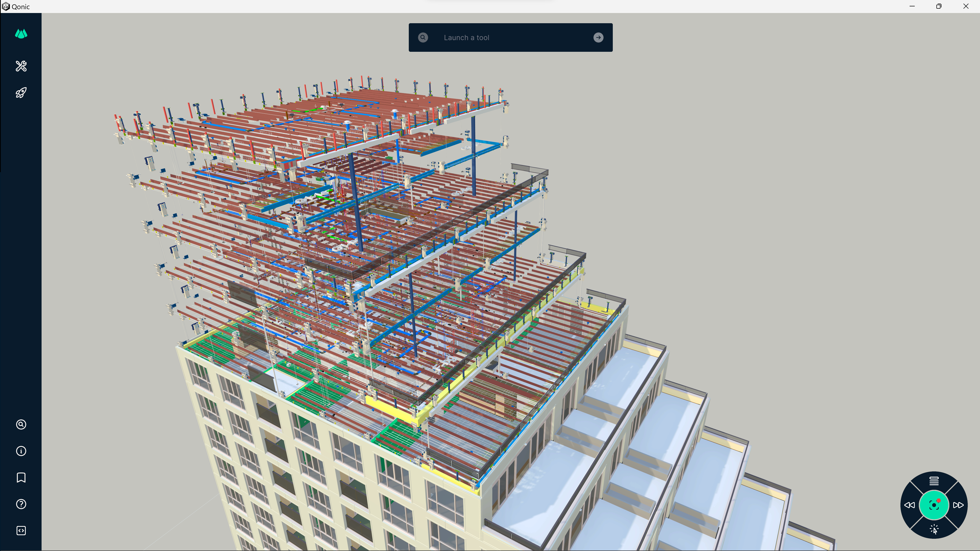Viewport: 980px width, 551px height.
Task: Click the rocket launch icon in sidebar
Action: click(21, 93)
